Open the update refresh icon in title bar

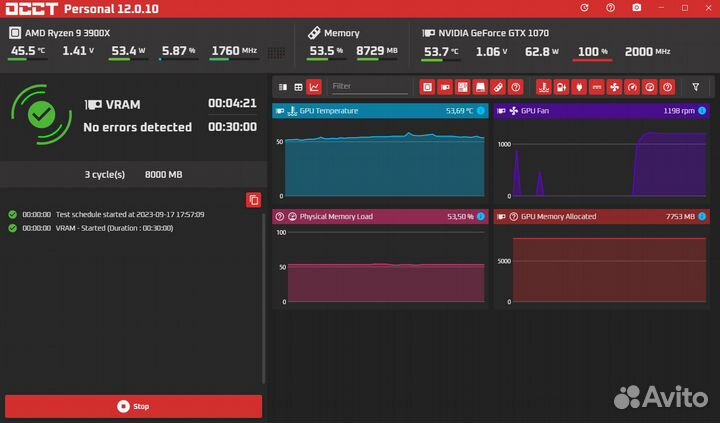[584, 8]
